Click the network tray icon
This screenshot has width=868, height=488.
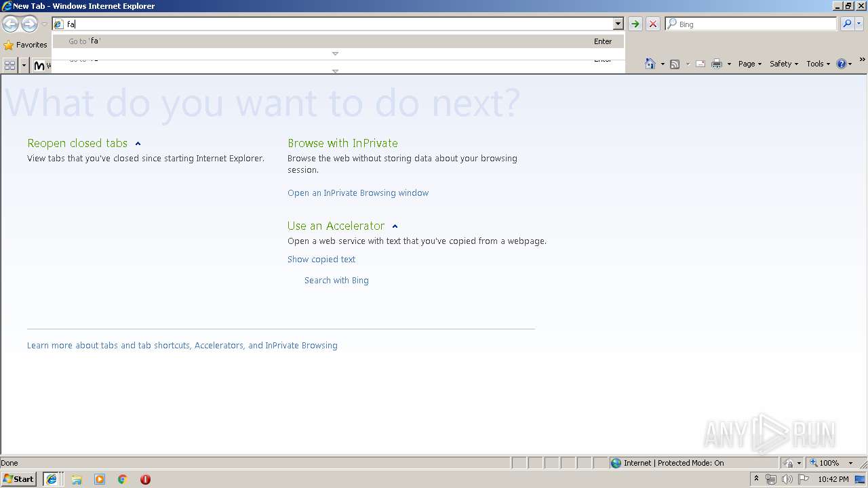(771, 479)
